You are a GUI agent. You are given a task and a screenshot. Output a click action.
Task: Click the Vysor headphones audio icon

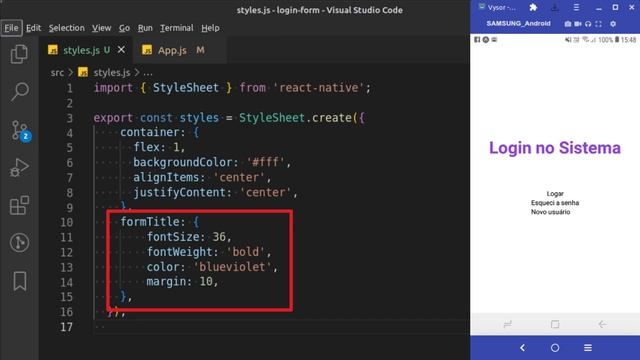pyautogui.click(x=588, y=24)
